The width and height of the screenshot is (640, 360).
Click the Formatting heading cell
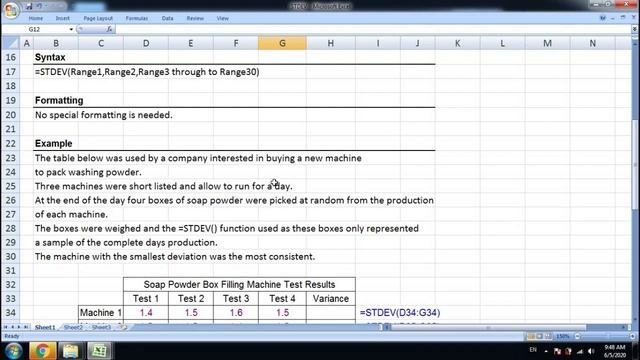(x=59, y=100)
